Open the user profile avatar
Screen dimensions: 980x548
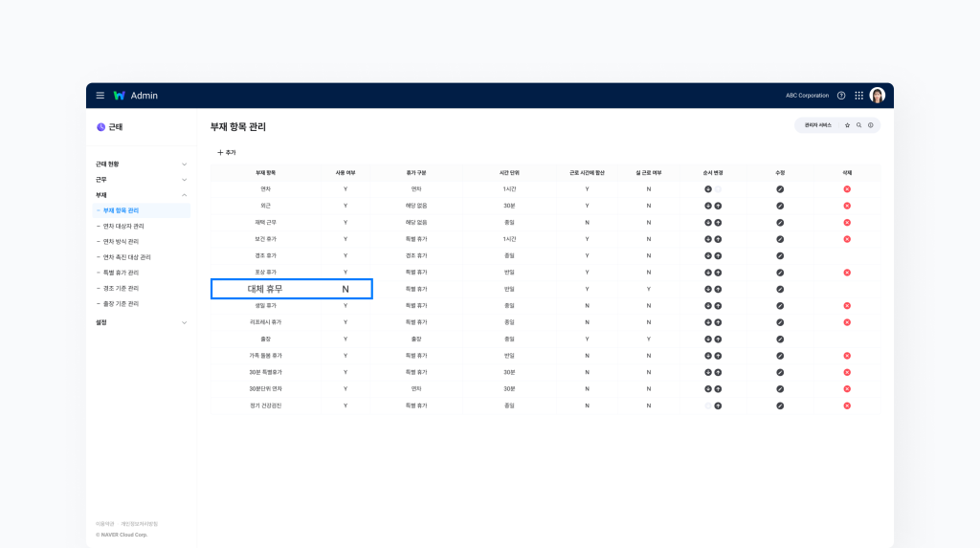coord(878,96)
